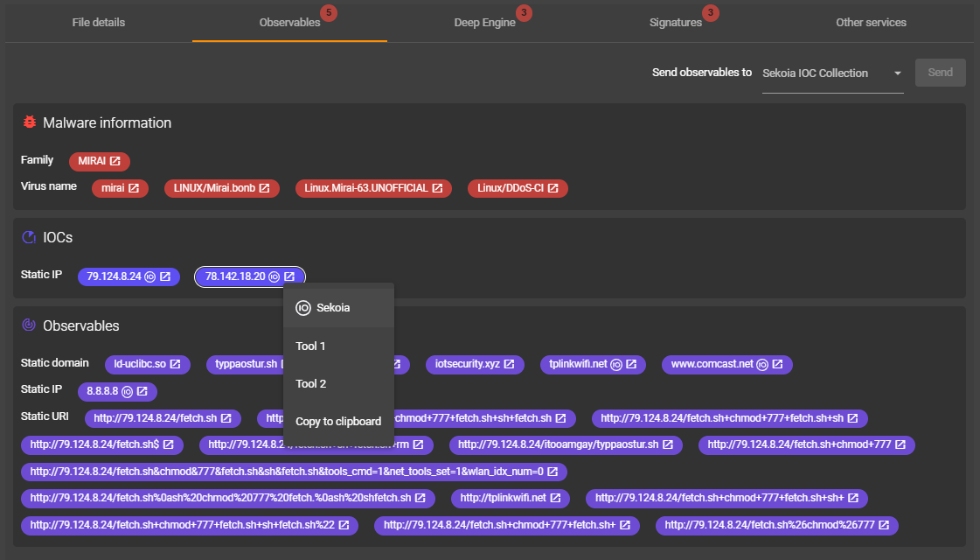Click Sekoia IO icon on www.comcast.net

click(762, 364)
